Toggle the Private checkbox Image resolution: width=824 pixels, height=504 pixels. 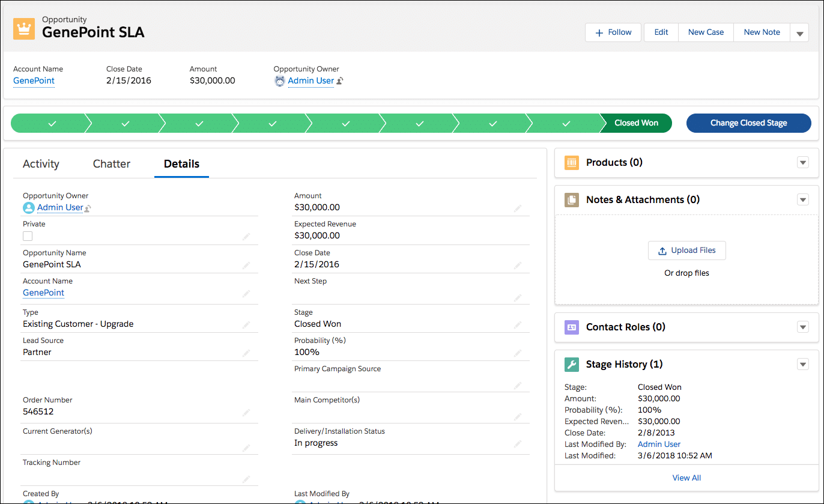pos(28,236)
